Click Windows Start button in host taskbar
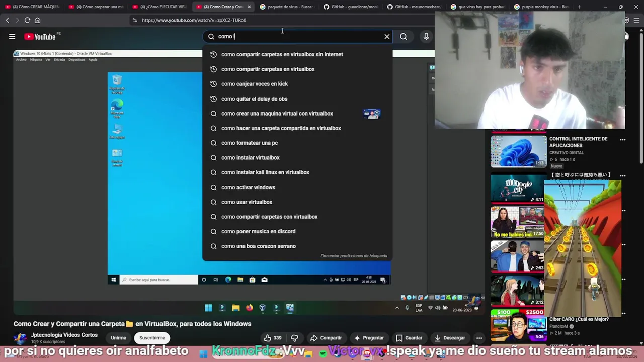The height and width of the screenshot is (362, 644). click(x=208, y=308)
